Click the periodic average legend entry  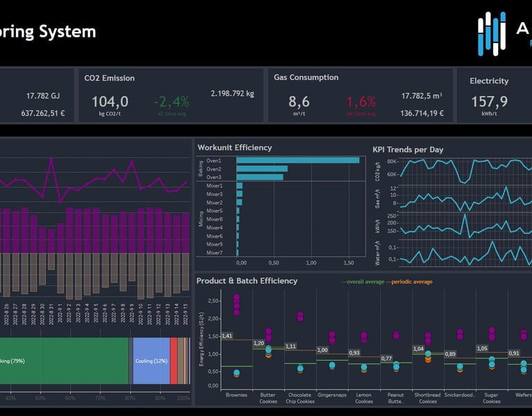click(409, 281)
